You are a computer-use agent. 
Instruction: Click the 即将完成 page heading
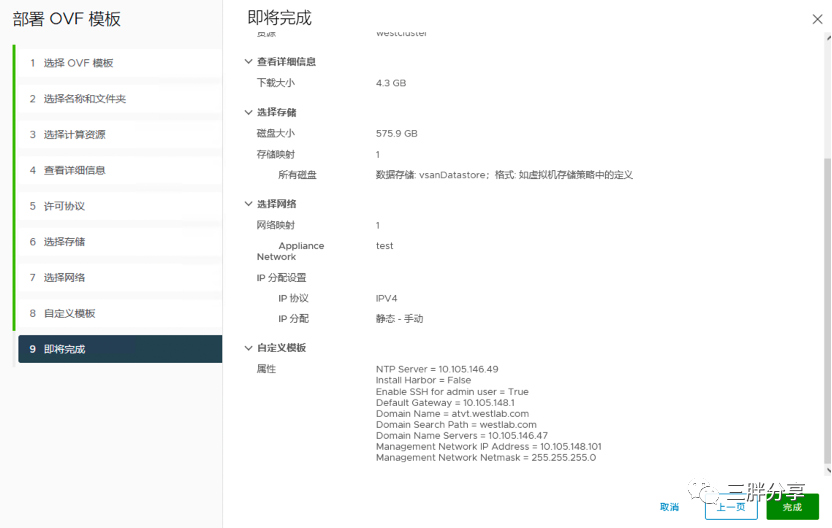coord(279,18)
